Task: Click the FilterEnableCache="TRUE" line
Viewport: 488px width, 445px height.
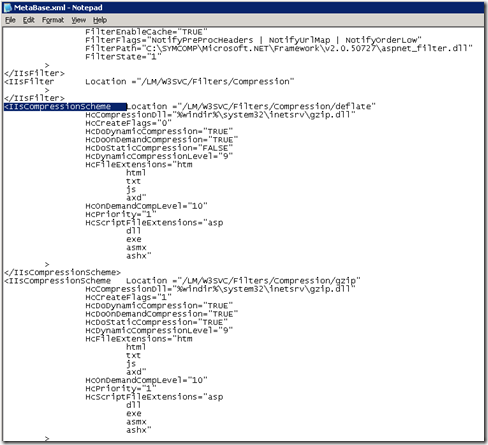Action: 146,32
